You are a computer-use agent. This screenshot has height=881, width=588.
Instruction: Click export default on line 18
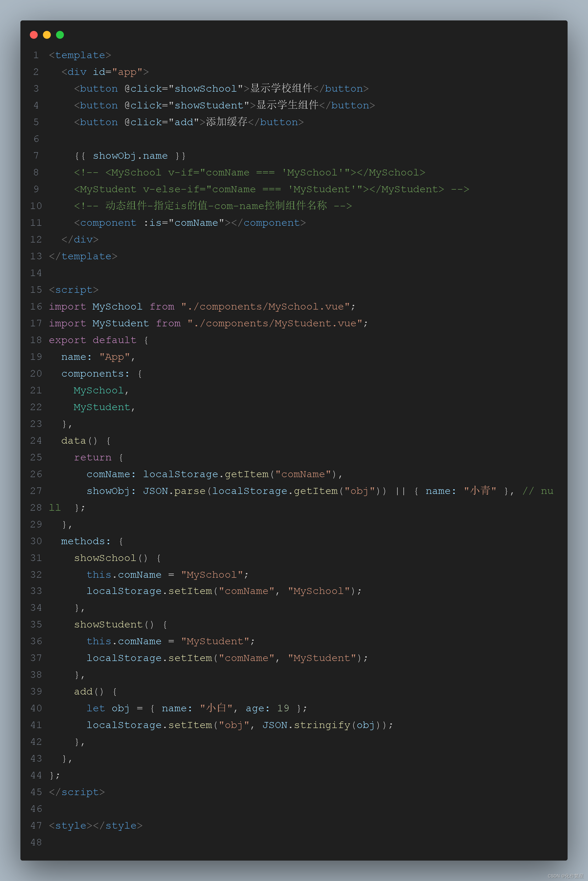coord(93,340)
